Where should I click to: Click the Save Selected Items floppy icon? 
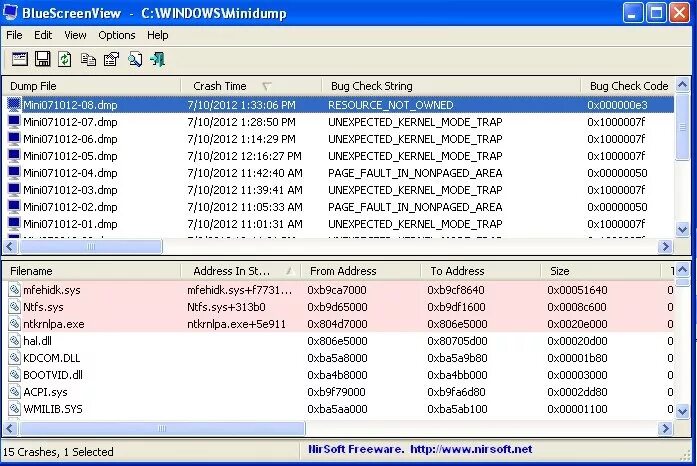pyautogui.click(x=43, y=59)
